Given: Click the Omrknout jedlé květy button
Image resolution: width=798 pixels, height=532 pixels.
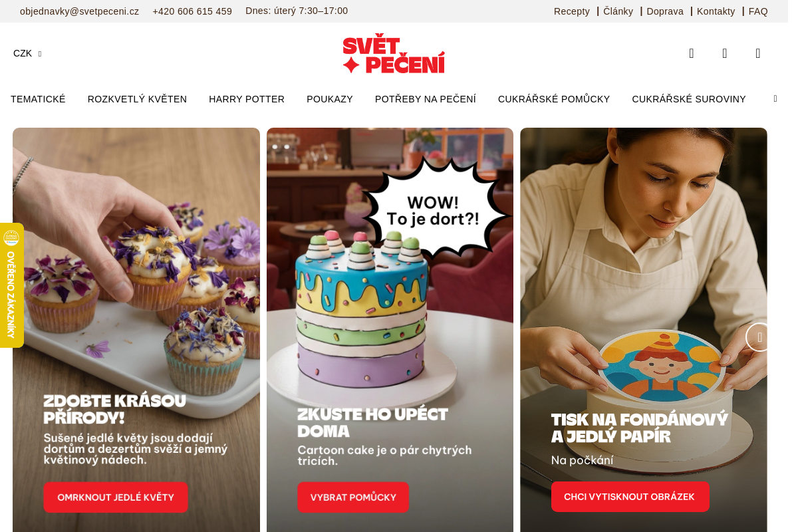Looking at the screenshot, I should click(116, 497).
